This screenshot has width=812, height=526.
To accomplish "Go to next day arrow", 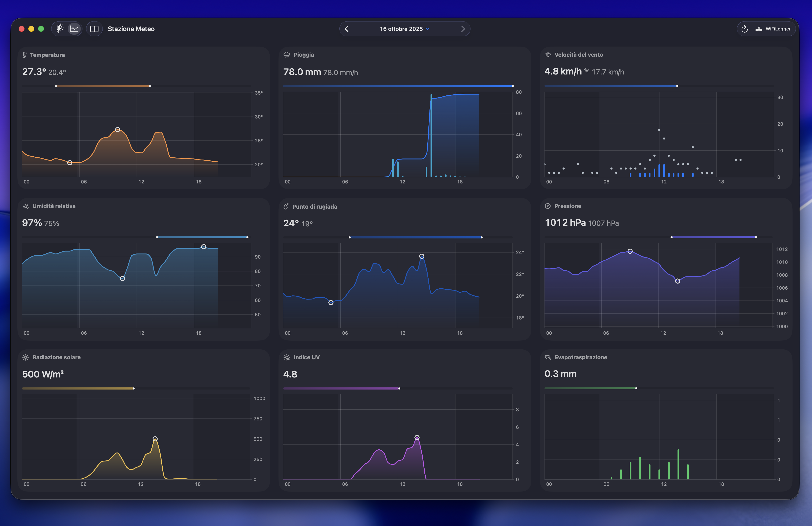I will pyautogui.click(x=463, y=29).
